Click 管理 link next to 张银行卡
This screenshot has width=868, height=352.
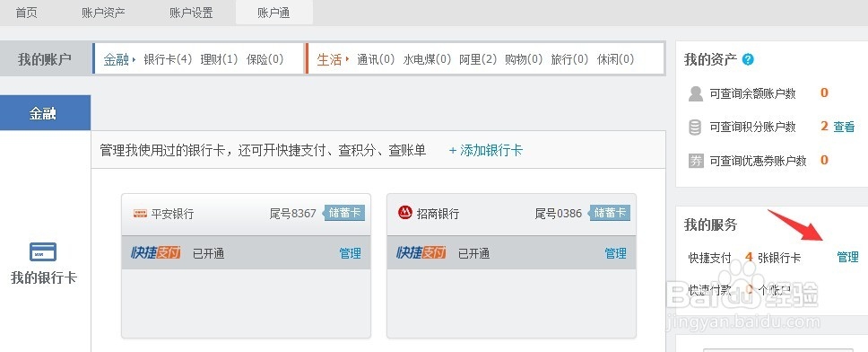pos(847,257)
